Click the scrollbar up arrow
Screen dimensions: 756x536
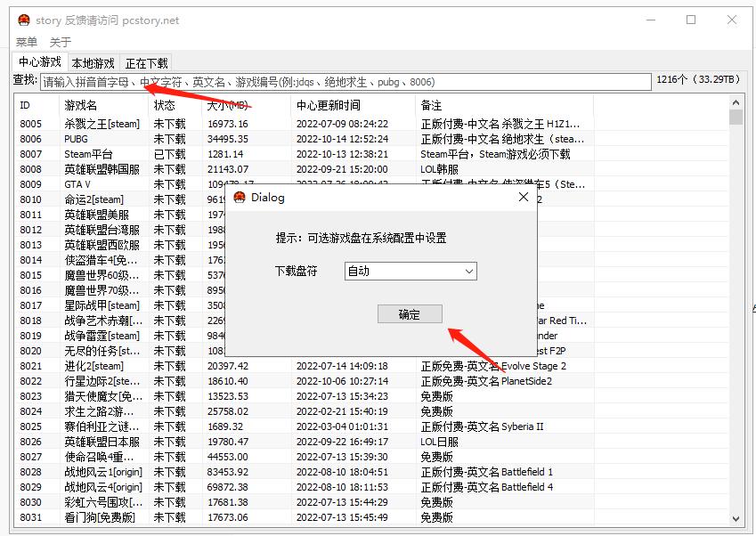click(736, 102)
